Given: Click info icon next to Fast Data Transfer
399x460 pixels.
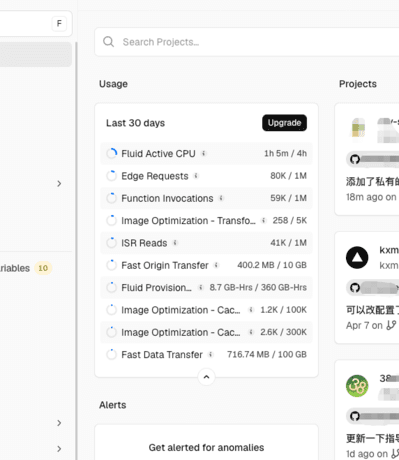Looking at the screenshot, I should click(211, 354).
